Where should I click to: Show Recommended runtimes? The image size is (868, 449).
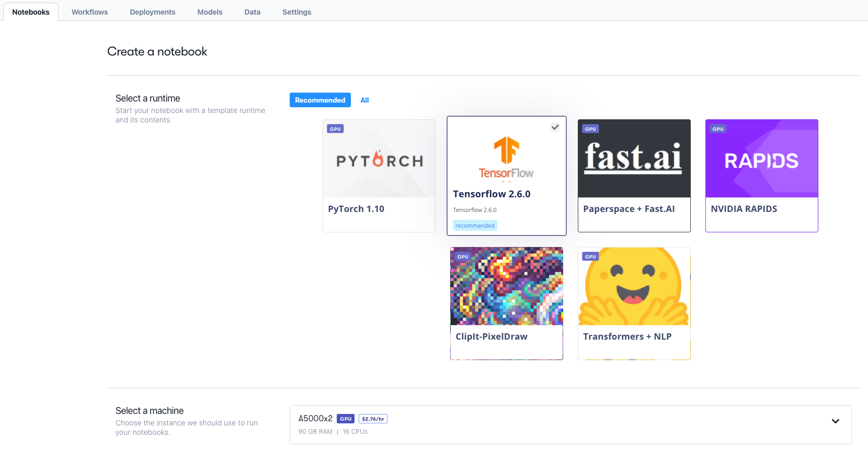tap(320, 100)
